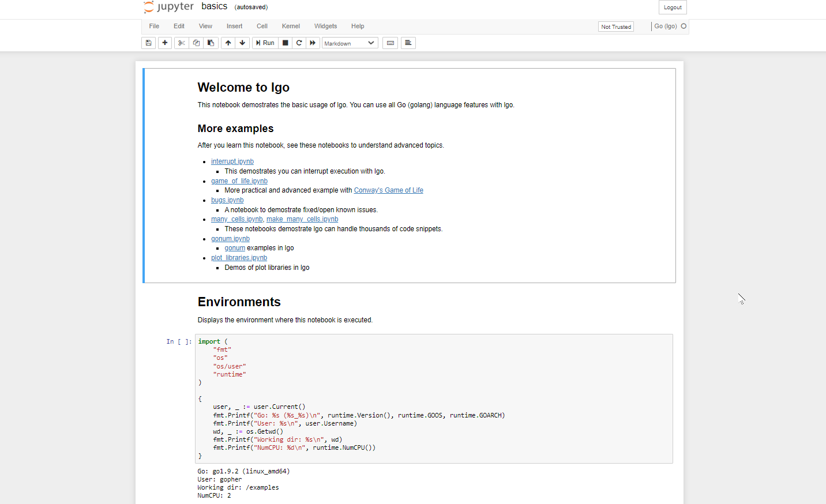The height and width of the screenshot is (504, 826).
Task: Click the More examples heading
Action: click(x=235, y=129)
